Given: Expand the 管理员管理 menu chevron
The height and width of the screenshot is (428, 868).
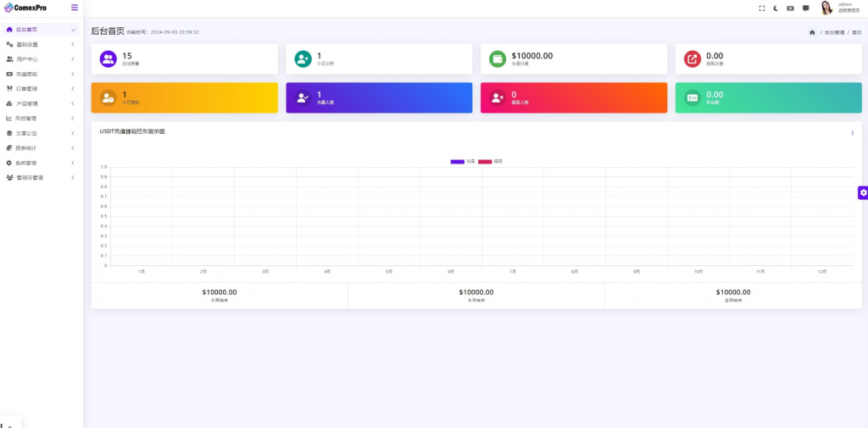Looking at the screenshot, I should [x=73, y=178].
